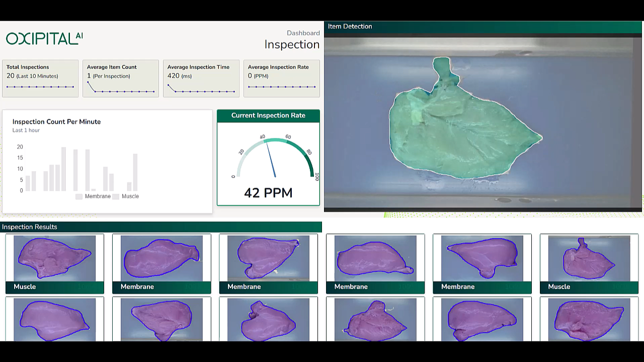Open the first Muscle result thumbnail
Screen dimensions: 644x362
pyautogui.click(x=54, y=258)
